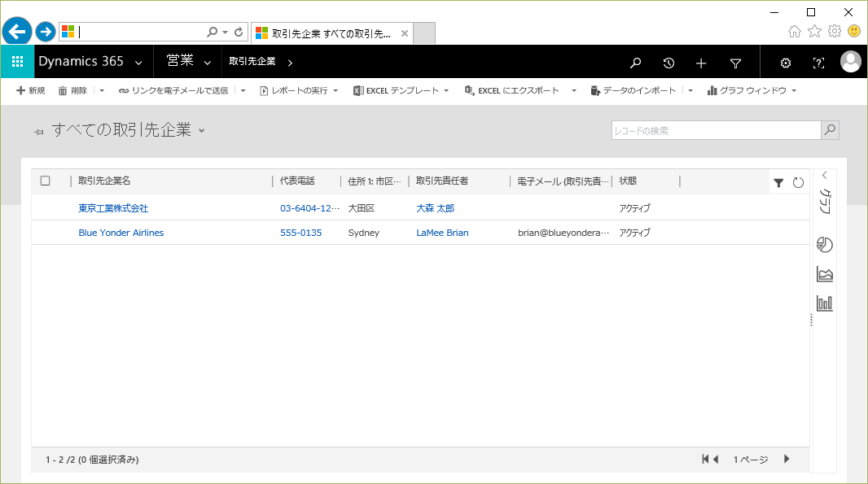This screenshot has width=868, height=484.
Task: Open a new browser tab
Action: 424,33
